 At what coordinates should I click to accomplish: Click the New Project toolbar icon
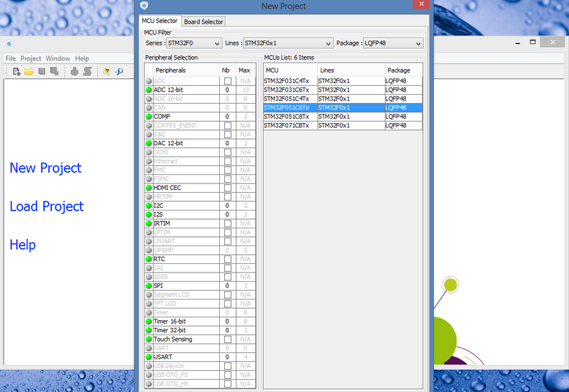pos(16,72)
